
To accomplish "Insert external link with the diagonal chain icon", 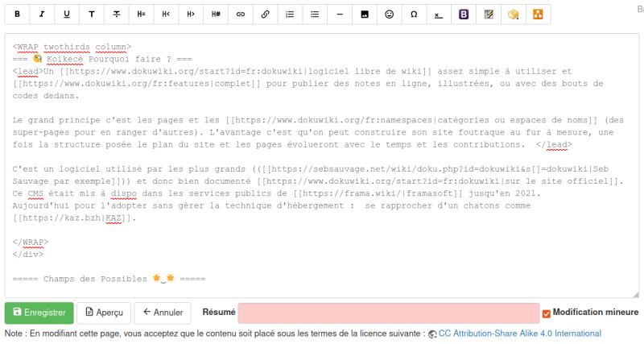I will point(266,15).
